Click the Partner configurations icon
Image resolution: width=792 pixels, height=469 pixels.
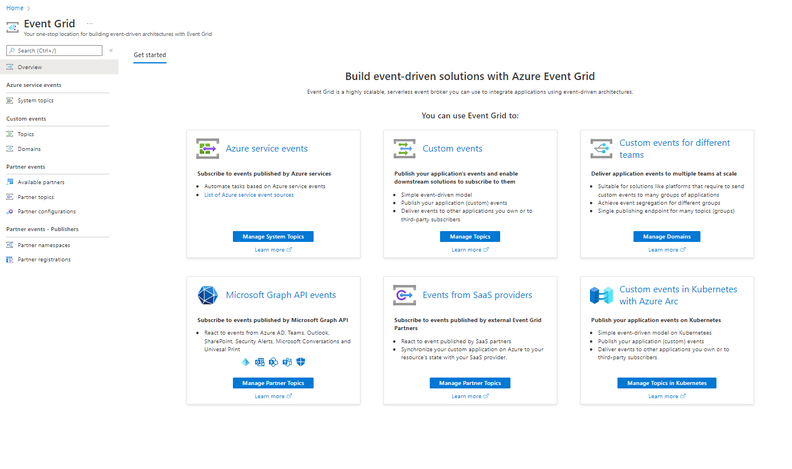tap(10, 212)
